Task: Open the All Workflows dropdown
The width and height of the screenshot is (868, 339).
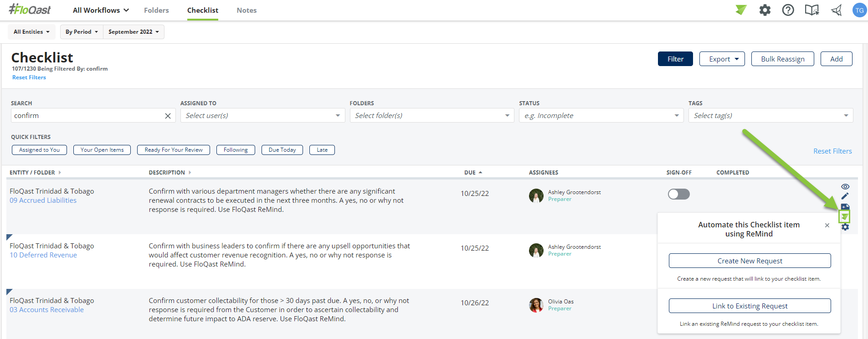Action: click(x=101, y=10)
